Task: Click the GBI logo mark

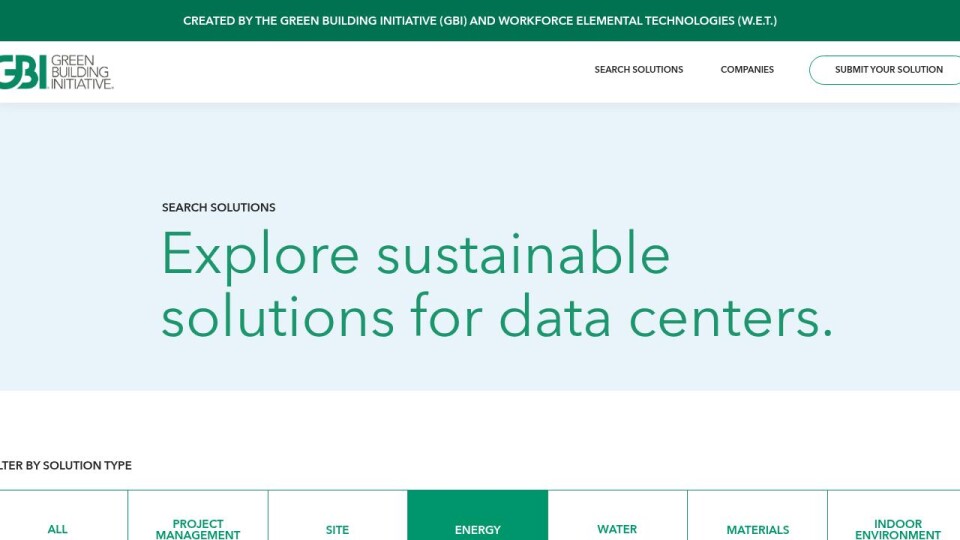Action: [22, 72]
